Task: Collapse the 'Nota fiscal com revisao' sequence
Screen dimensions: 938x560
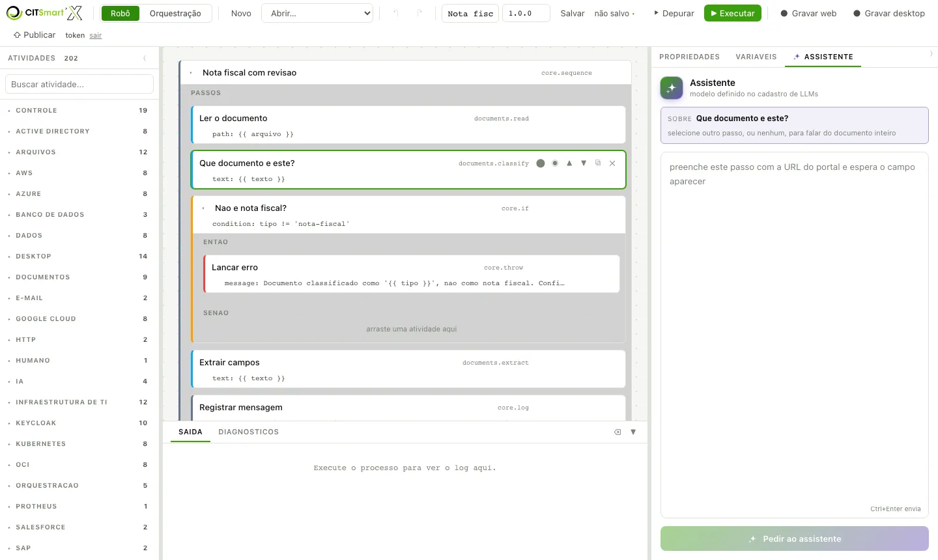Action: tap(191, 73)
